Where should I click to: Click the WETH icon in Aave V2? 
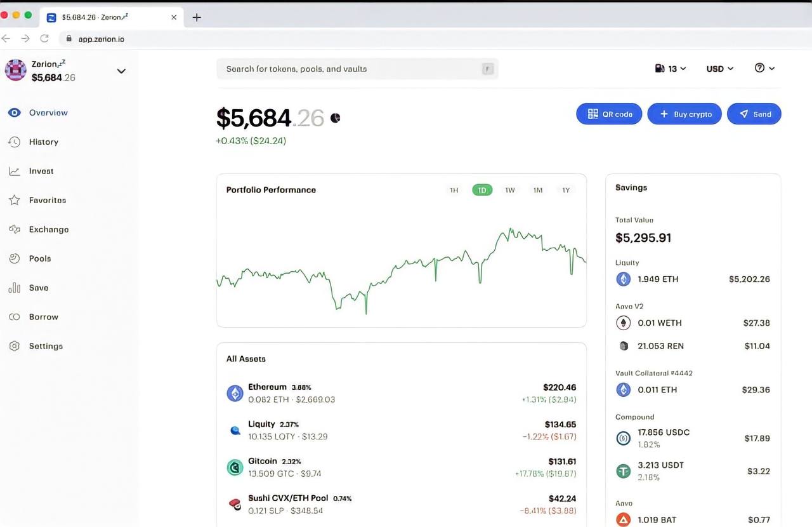[624, 323]
